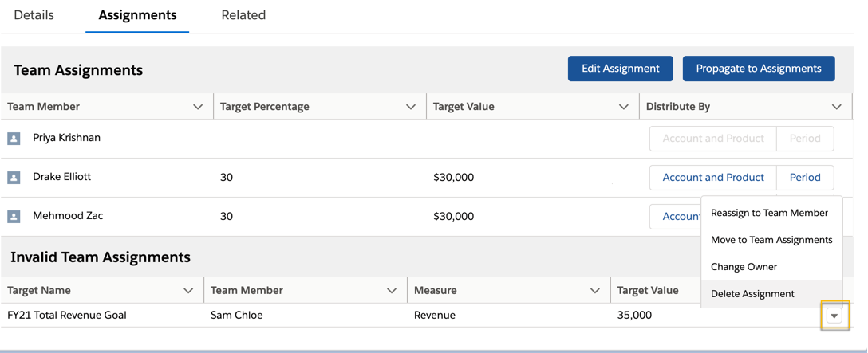Expand the Measure column menu
The height and width of the screenshot is (353, 868).
tap(595, 291)
